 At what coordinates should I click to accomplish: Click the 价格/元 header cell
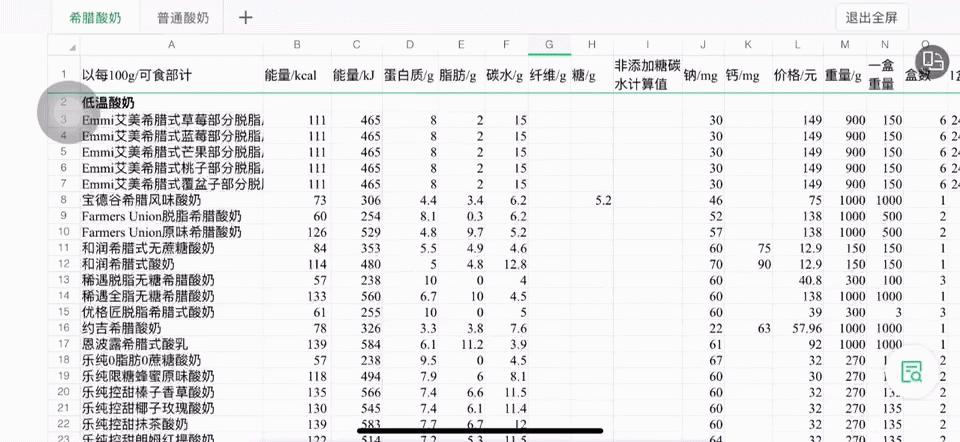(x=797, y=75)
